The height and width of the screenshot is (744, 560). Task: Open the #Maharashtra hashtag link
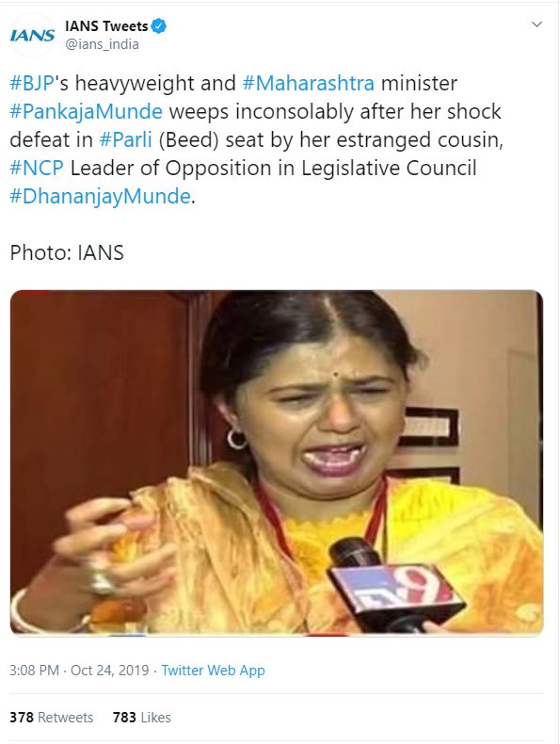308,84
